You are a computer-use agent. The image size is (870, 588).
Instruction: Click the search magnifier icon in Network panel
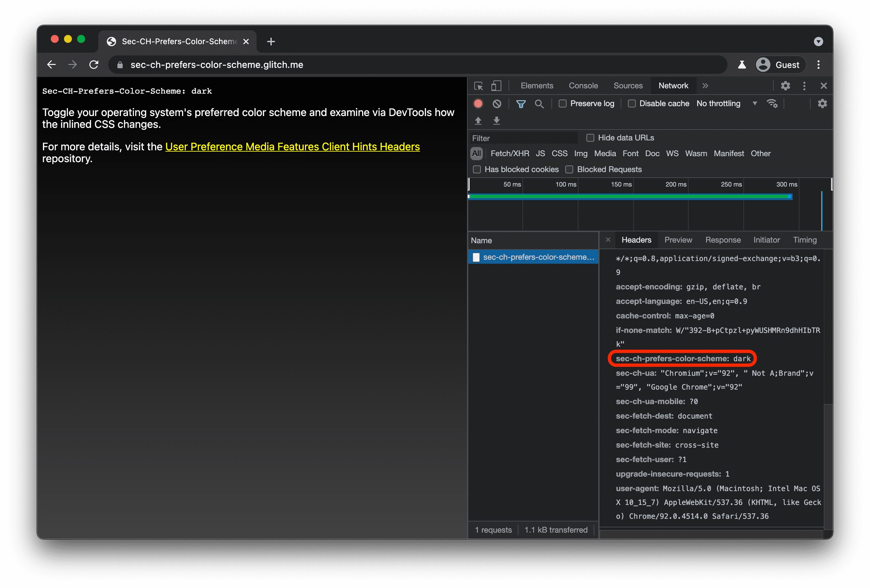pyautogui.click(x=538, y=103)
